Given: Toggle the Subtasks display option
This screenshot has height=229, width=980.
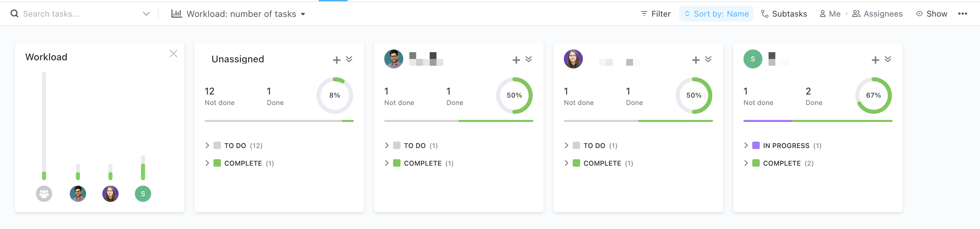Looking at the screenshot, I should coord(784,14).
